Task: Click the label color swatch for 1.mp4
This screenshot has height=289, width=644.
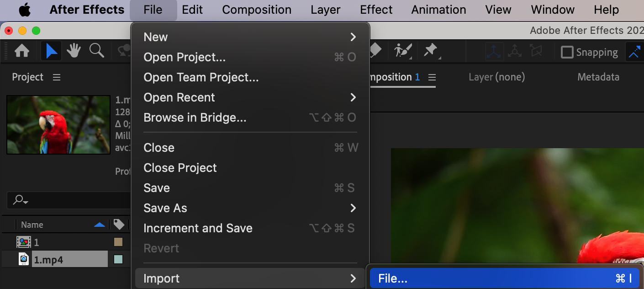Action: [118, 260]
